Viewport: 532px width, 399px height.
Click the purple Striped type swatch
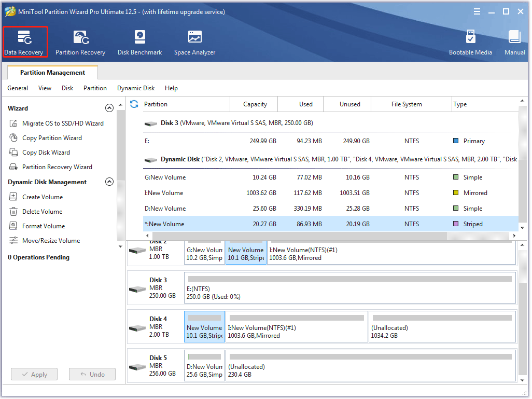click(456, 224)
